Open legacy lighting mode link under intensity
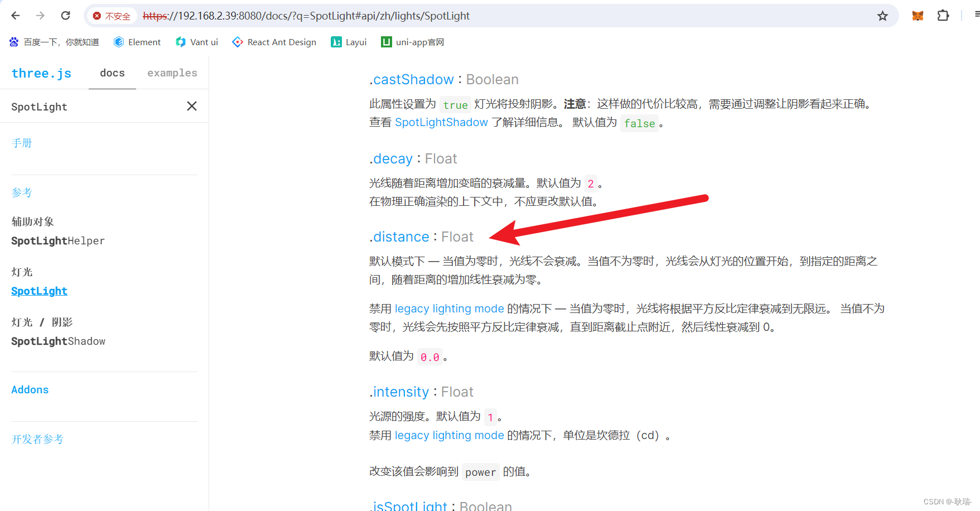This screenshot has height=511, width=980. (449, 435)
